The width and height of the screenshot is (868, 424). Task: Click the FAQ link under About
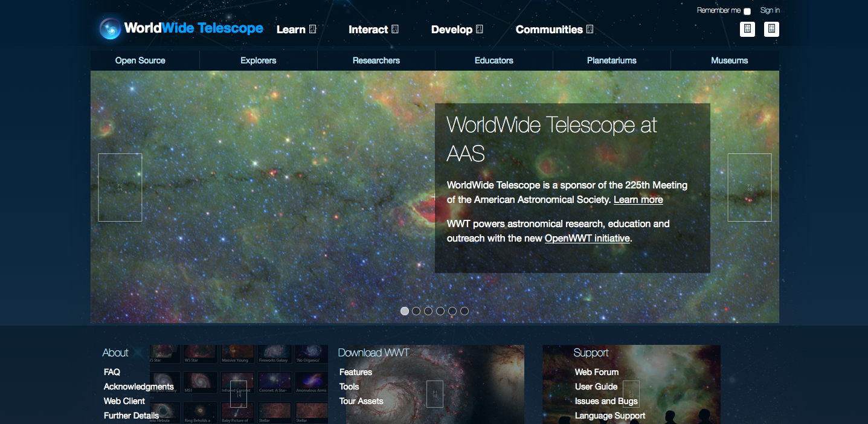pos(111,372)
